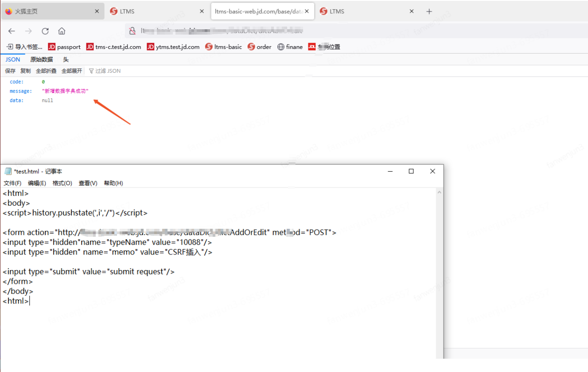Go back in browser history

click(12, 31)
